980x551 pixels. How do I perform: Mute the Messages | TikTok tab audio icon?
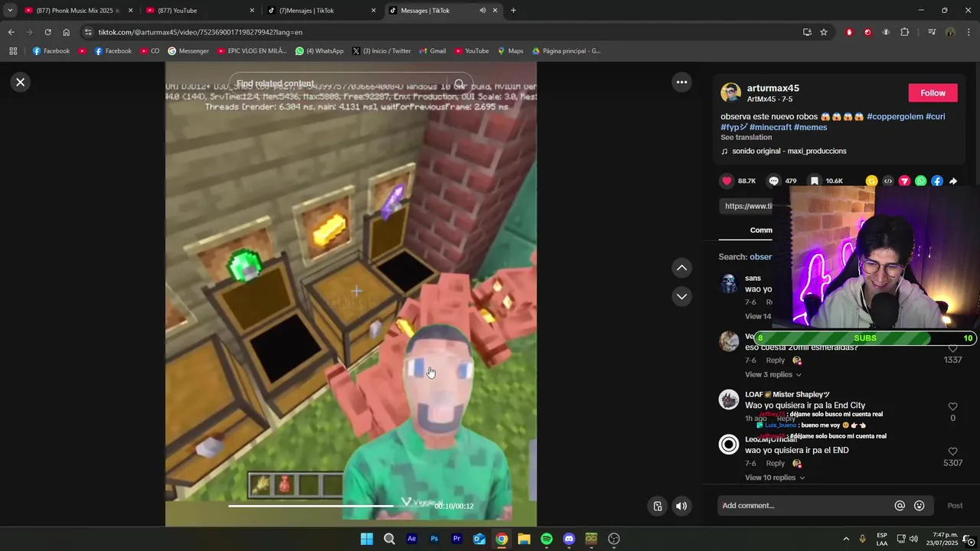click(482, 11)
